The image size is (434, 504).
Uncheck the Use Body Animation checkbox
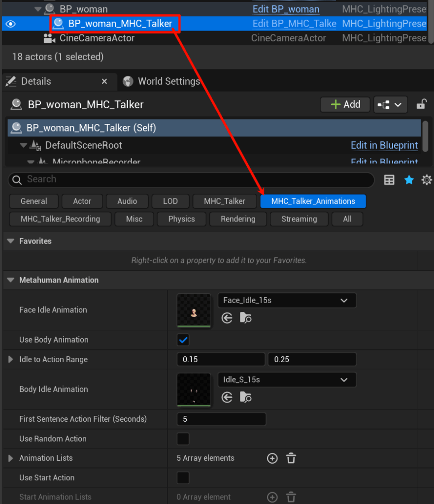(x=183, y=340)
